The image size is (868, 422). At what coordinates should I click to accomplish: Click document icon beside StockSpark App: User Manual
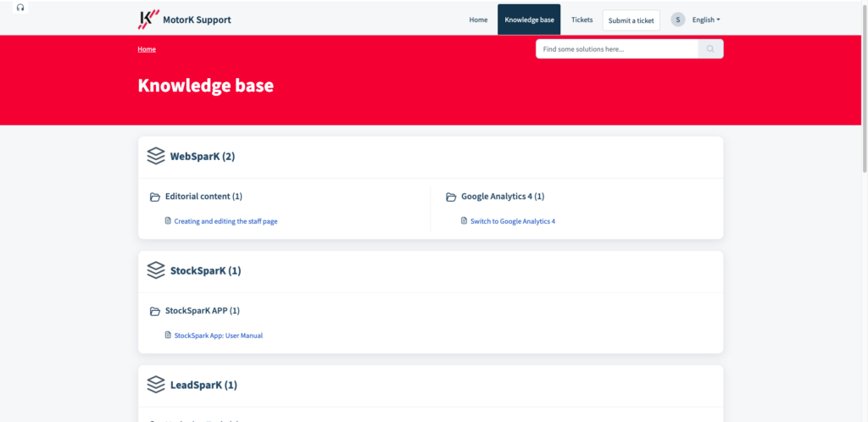pyautogui.click(x=169, y=335)
